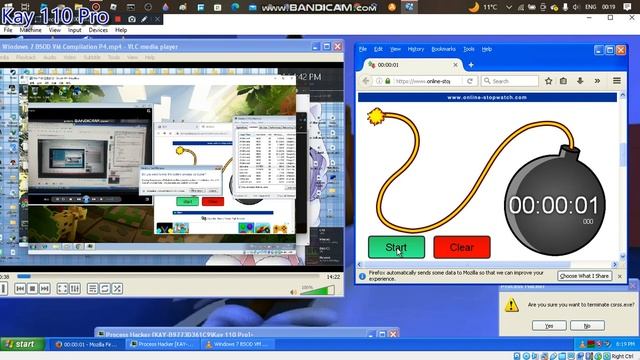
Task: Open VirtualBox View menu
Action: coord(55,30)
